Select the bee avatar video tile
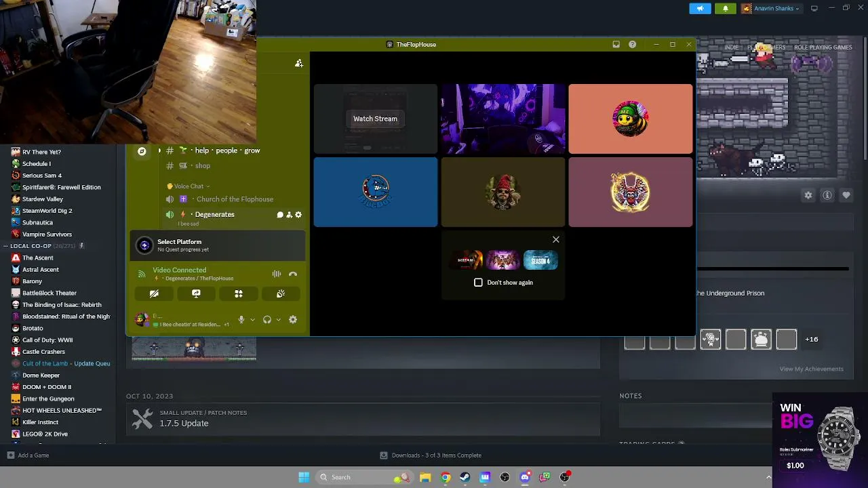Viewport: 868px width, 488px height. pos(631,119)
